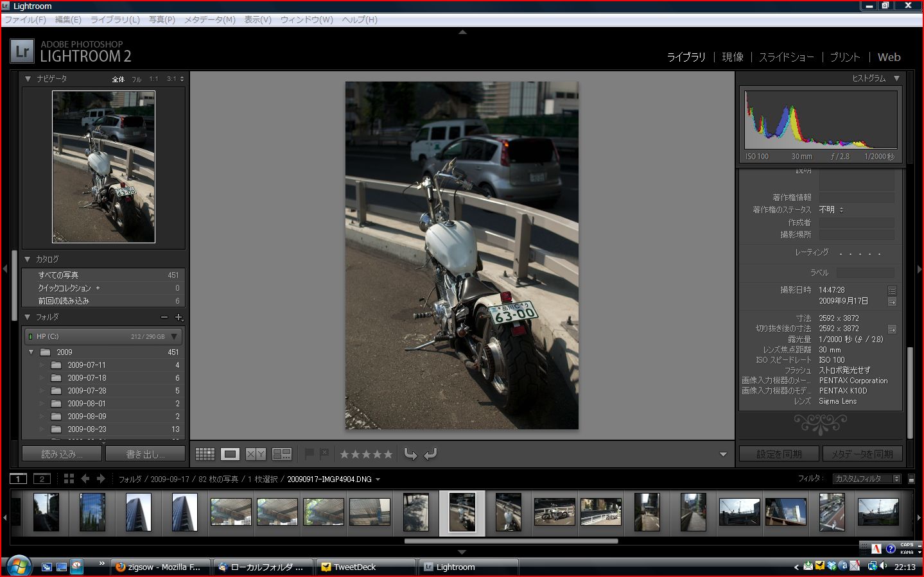Image resolution: width=924 pixels, height=577 pixels.
Task: Select the Loupe view icon
Action: click(230, 454)
